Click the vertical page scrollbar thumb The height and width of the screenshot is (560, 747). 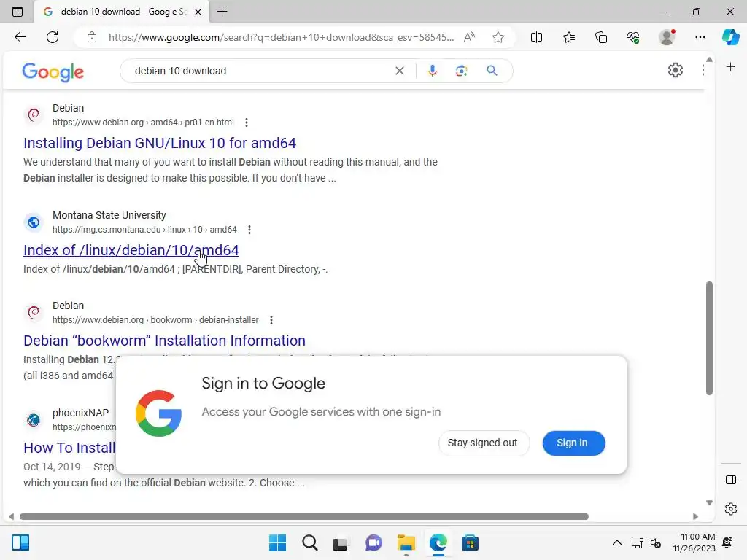point(709,338)
